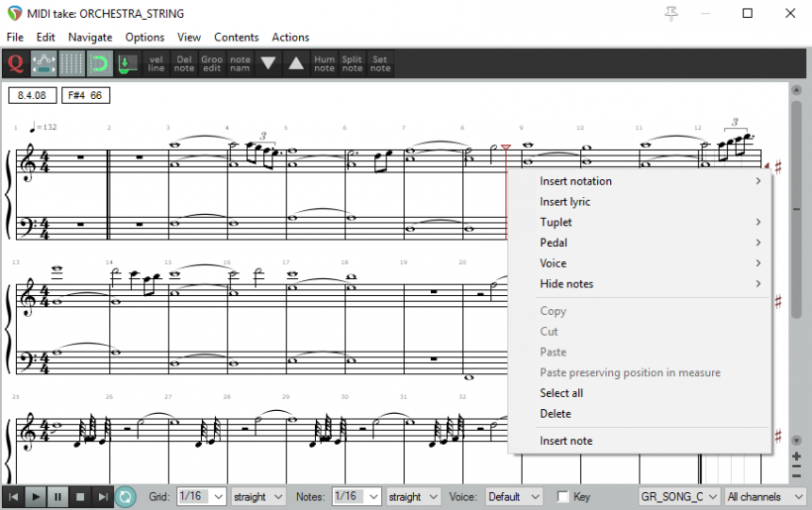Click the green step input icon
This screenshot has width=812, height=510.
pyautogui.click(x=127, y=64)
